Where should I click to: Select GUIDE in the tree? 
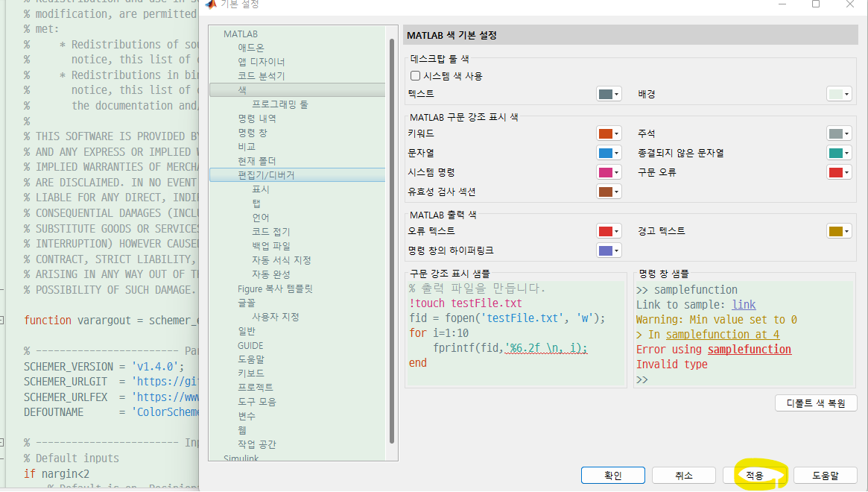click(x=250, y=345)
